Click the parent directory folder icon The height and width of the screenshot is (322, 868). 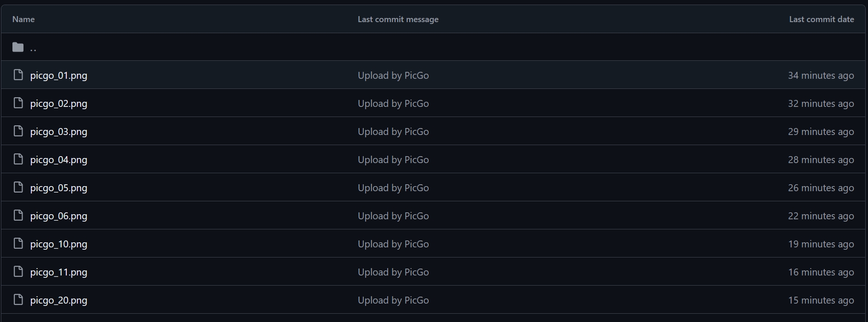[x=18, y=47]
